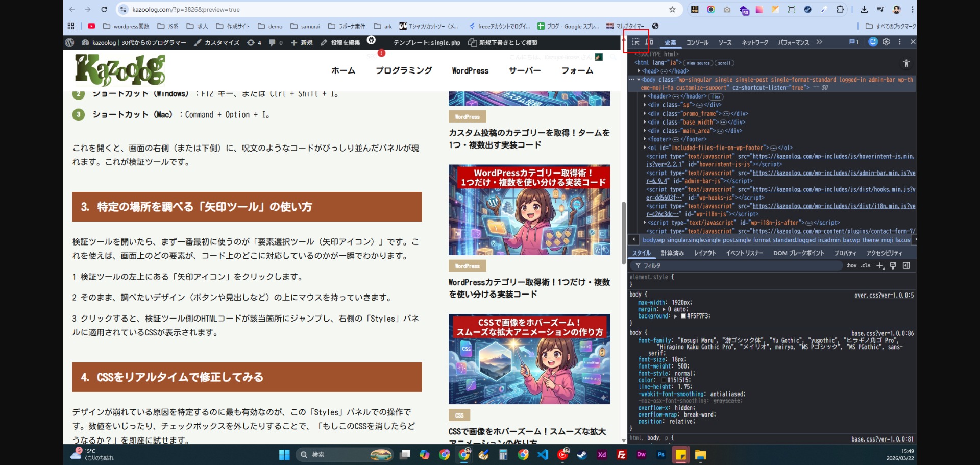Click the 投稿を編集 admin bar link
This screenshot has height=465, width=980.
click(340, 43)
